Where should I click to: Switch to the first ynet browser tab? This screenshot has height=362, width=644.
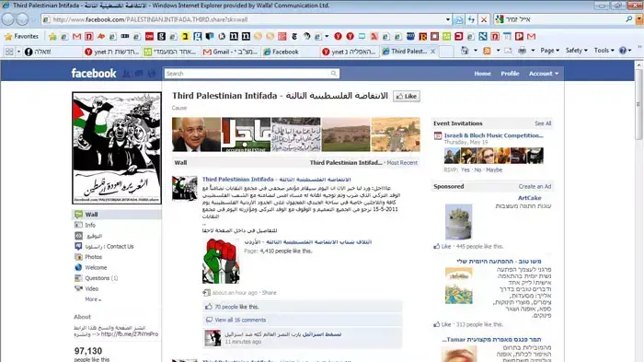(x=111, y=52)
